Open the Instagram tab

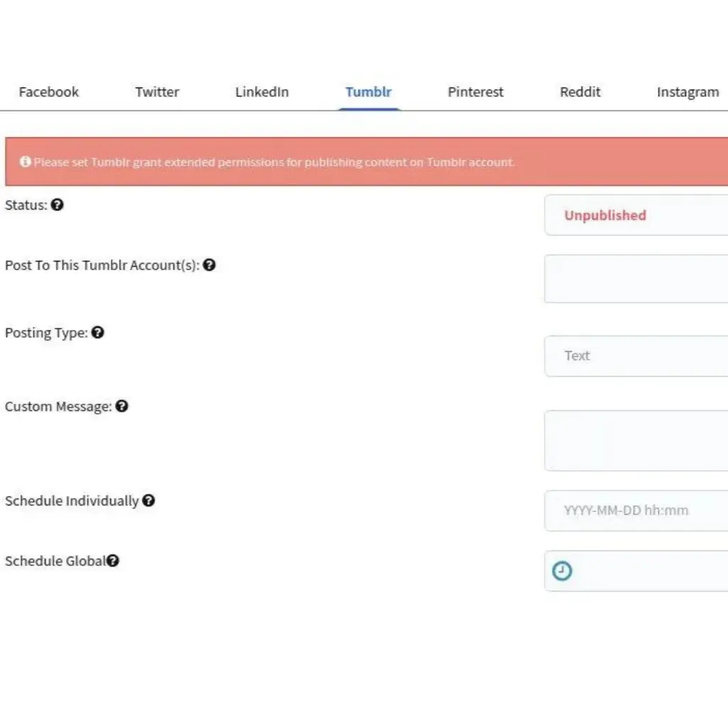(687, 92)
